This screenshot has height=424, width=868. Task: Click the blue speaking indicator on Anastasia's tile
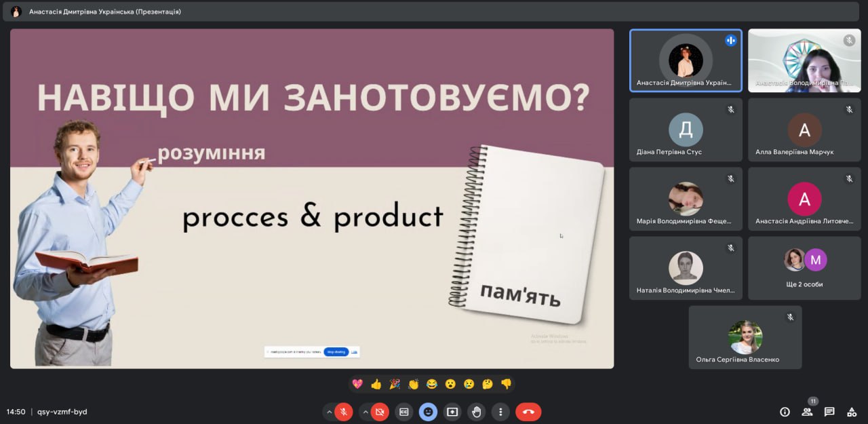pyautogui.click(x=731, y=40)
